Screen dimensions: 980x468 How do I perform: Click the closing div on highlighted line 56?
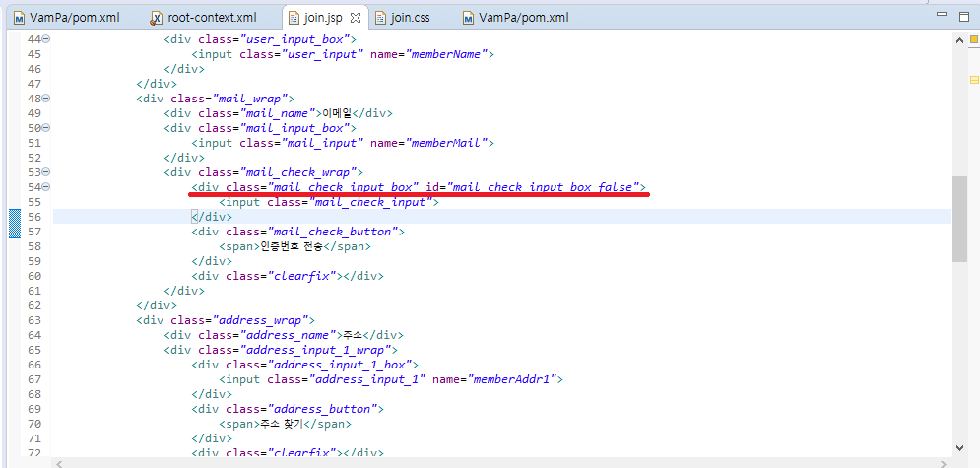[212, 217]
